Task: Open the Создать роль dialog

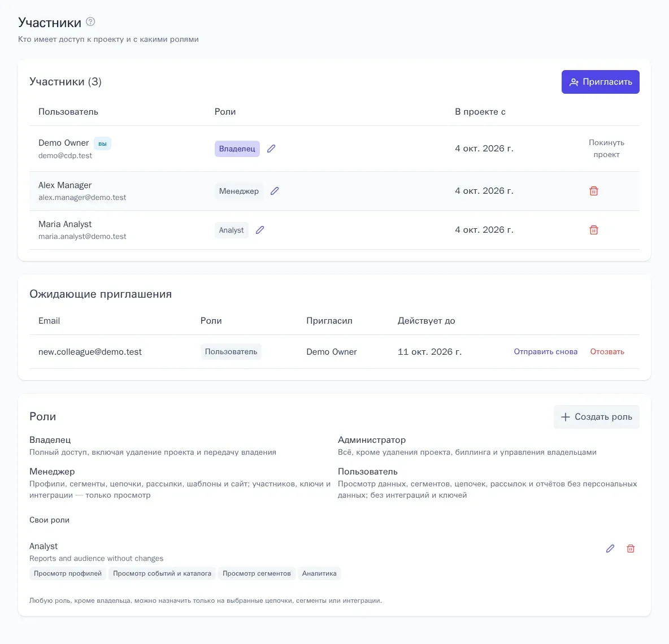Action: click(597, 417)
